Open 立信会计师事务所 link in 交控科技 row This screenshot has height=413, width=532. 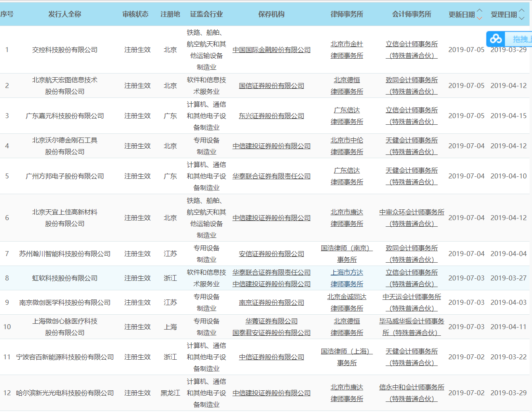point(412,50)
